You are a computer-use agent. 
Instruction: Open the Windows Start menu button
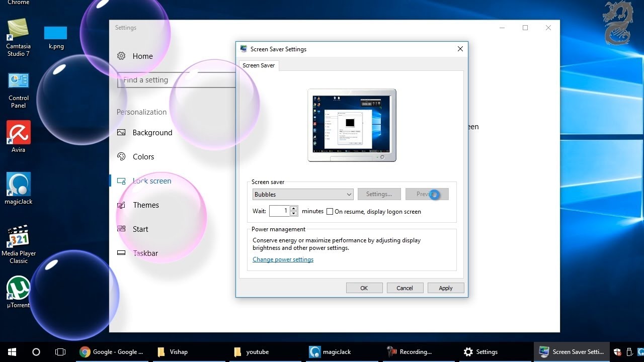click(x=12, y=352)
